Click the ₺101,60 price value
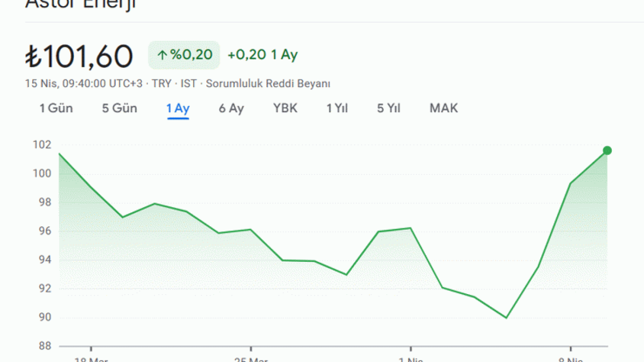Viewport: 644px width, 362px height. pyautogui.click(x=79, y=56)
